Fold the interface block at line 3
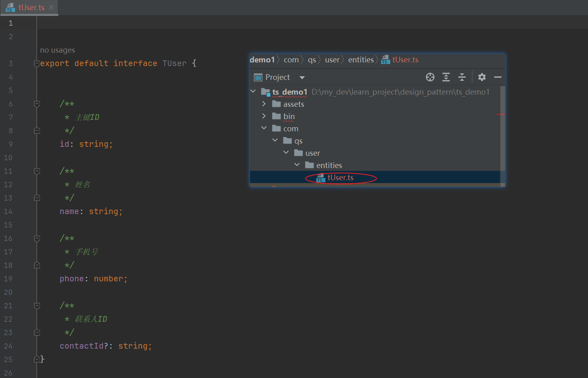The image size is (588, 378). (x=37, y=64)
